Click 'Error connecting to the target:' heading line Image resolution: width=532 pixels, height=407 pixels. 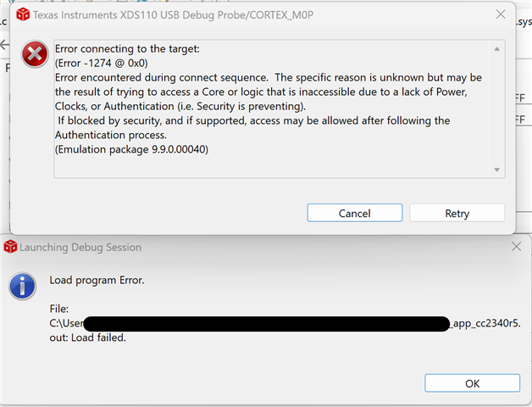click(x=127, y=48)
